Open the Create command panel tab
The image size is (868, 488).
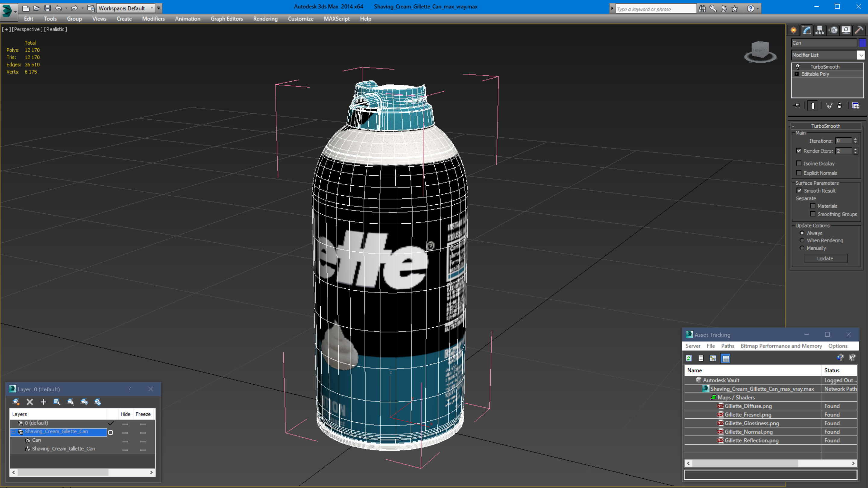click(x=794, y=30)
